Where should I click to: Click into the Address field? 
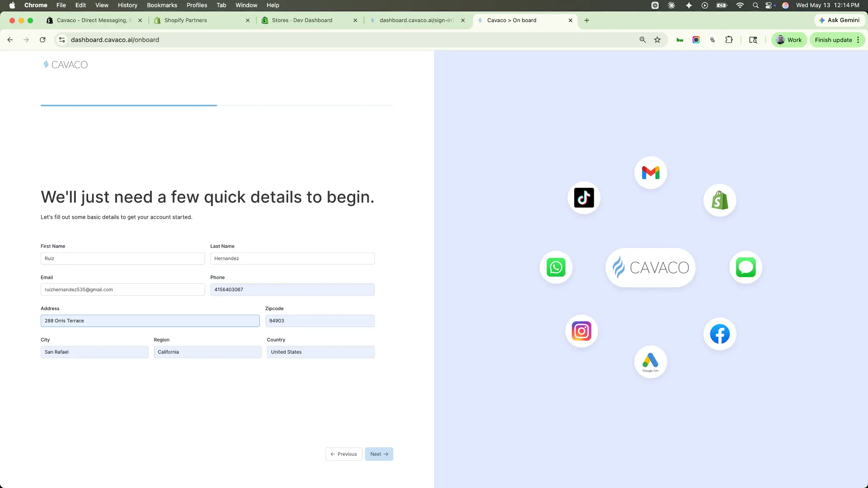pyautogui.click(x=150, y=321)
